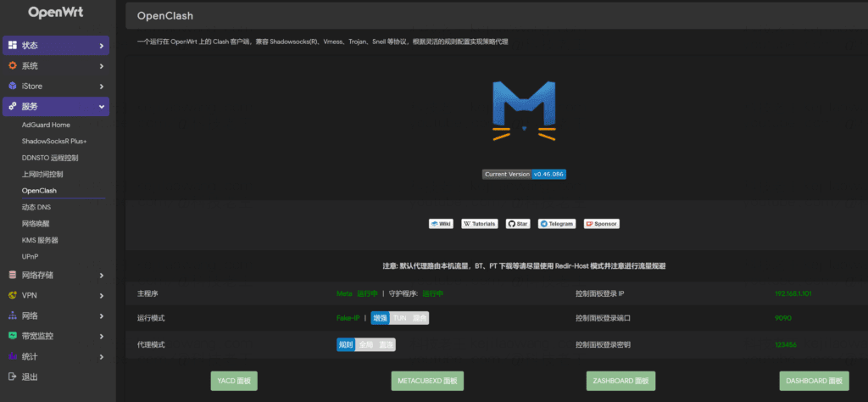This screenshot has height=402, width=868.
Task: Click the 网络存储 database icon
Action: tap(12, 275)
